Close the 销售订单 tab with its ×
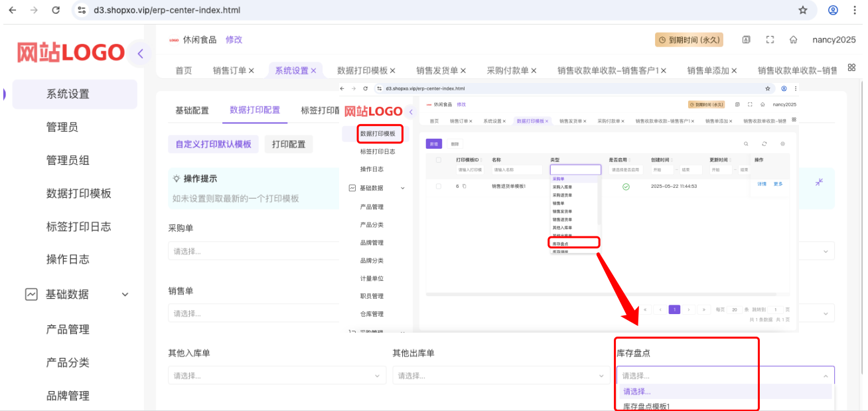The width and height of the screenshot is (868, 411). (251, 70)
